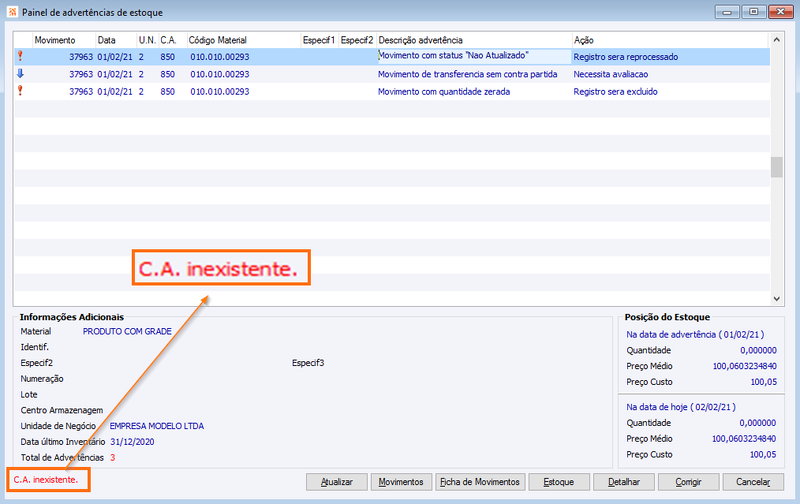Click the Data column header
The height and width of the screenshot is (504, 800).
click(116, 40)
